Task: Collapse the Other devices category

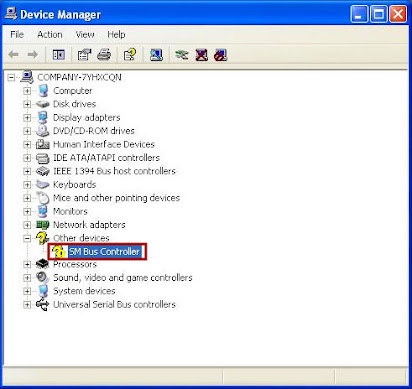Action: pyautogui.click(x=27, y=238)
